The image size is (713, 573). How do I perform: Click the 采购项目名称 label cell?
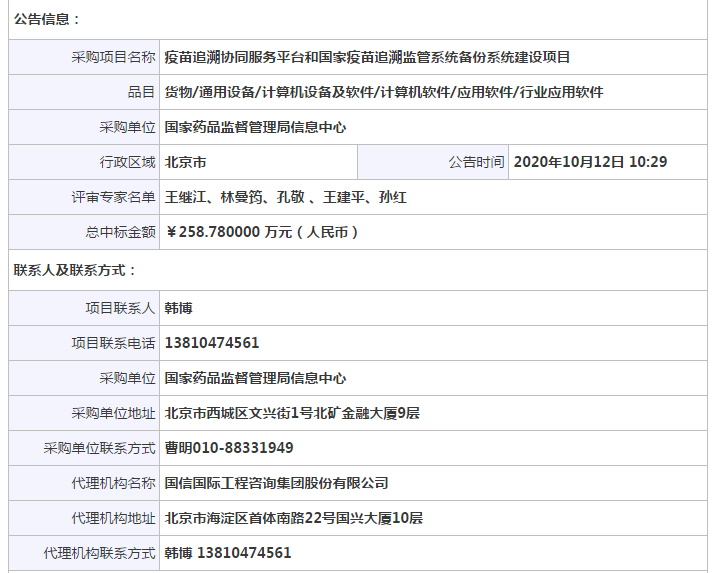113,57
